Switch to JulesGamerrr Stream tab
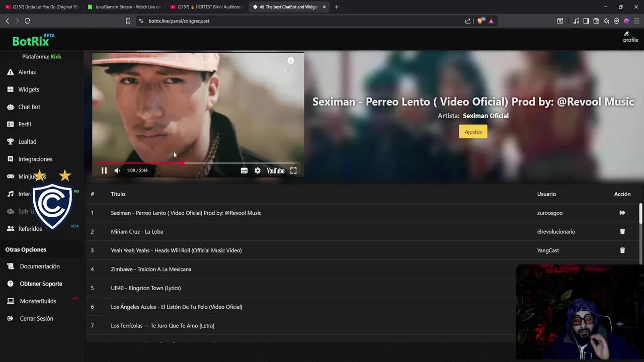The width and height of the screenshot is (644, 362). click(x=124, y=7)
